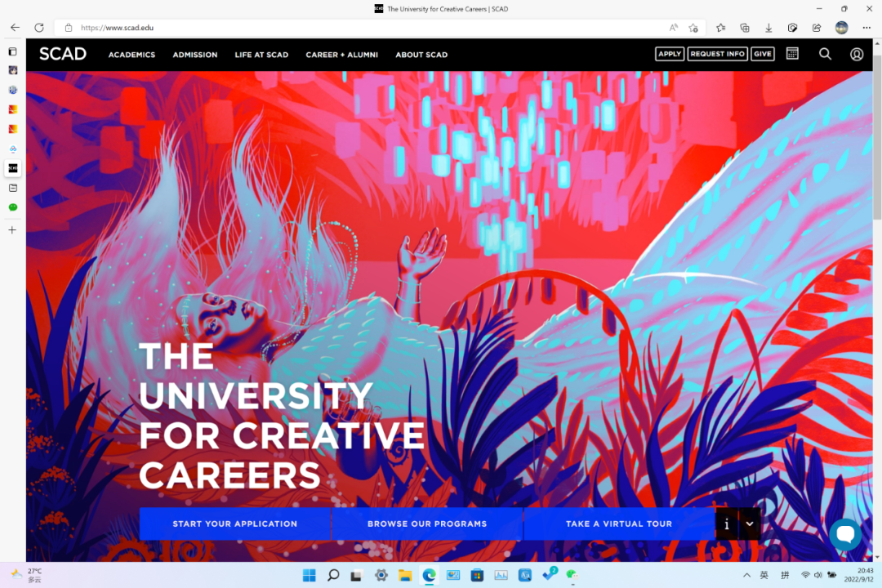Open the ADMISSION menu
Screen dimensions: 882x588
pos(194,55)
